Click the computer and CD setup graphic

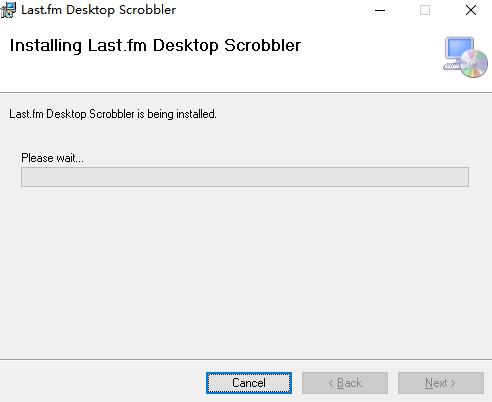466,57
